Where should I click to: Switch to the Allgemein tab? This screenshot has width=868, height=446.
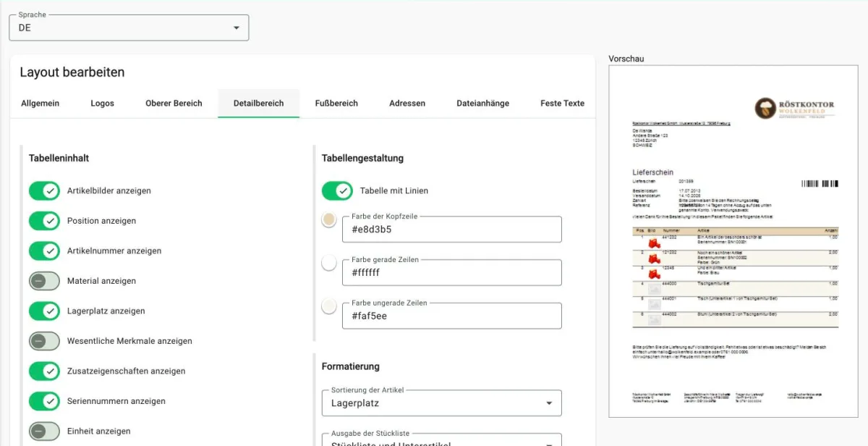41,104
